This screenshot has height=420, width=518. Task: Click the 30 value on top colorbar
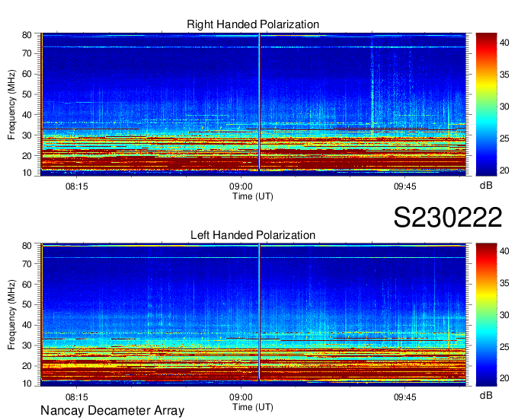click(504, 107)
